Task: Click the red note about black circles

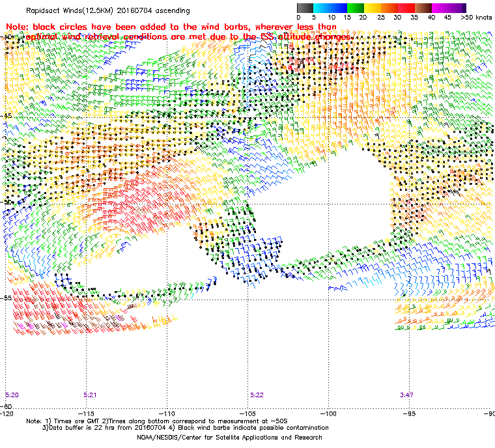Action: (x=178, y=32)
